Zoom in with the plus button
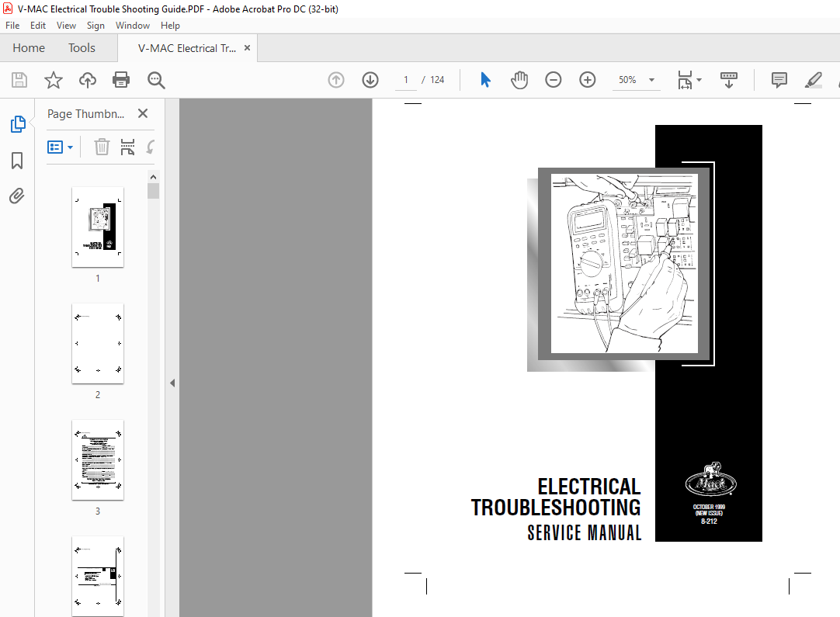 point(588,80)
